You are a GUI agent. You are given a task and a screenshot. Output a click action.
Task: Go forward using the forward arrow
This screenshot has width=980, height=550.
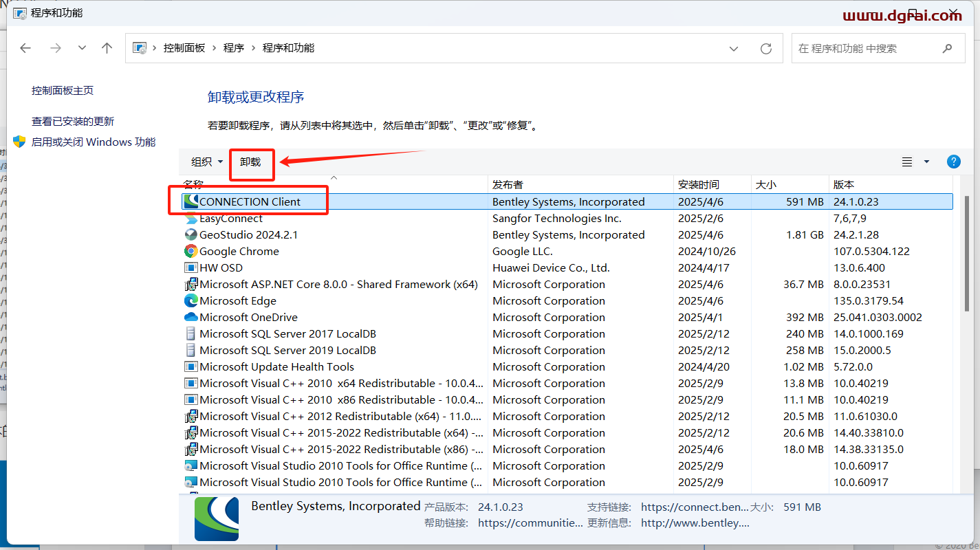coord(56,48)
